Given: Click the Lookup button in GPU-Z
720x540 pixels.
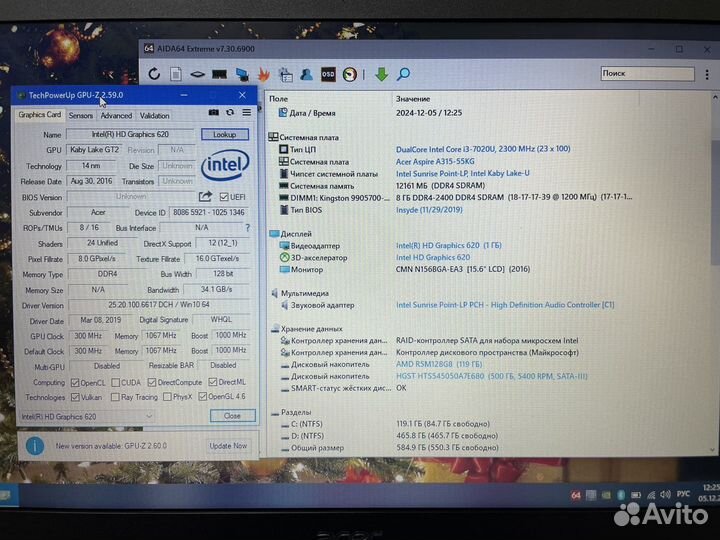Looking at the screenshot, I should tap(225, 134).
